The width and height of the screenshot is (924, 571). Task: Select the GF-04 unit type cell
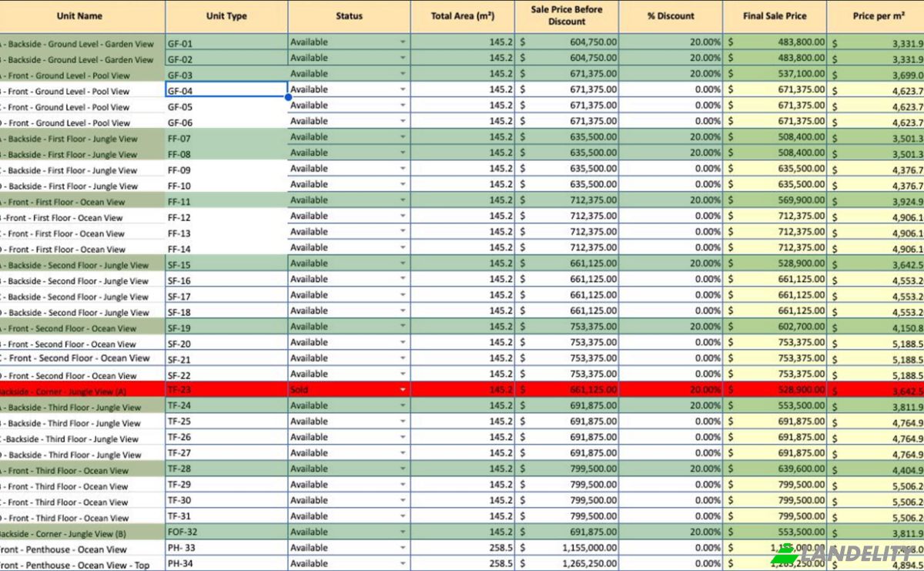(226, 89)
